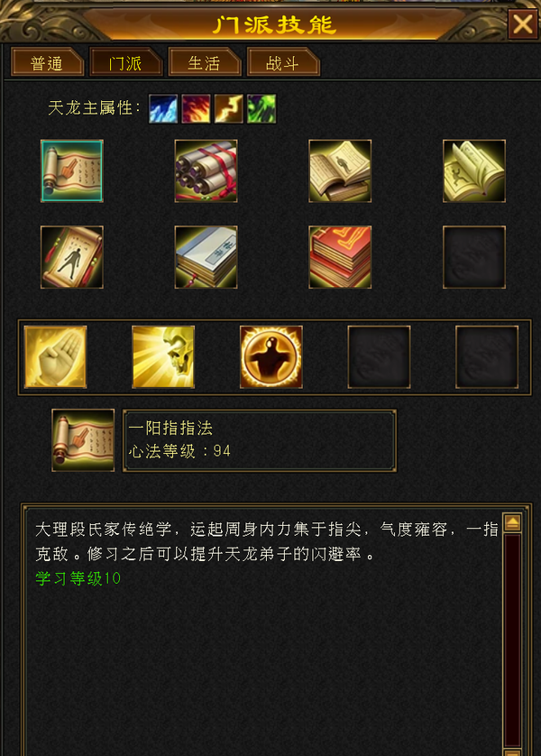The image size is (541, 756).
Task: Switch to the 普通 tab
Action: pyautogui.click(x=47, y=62)
